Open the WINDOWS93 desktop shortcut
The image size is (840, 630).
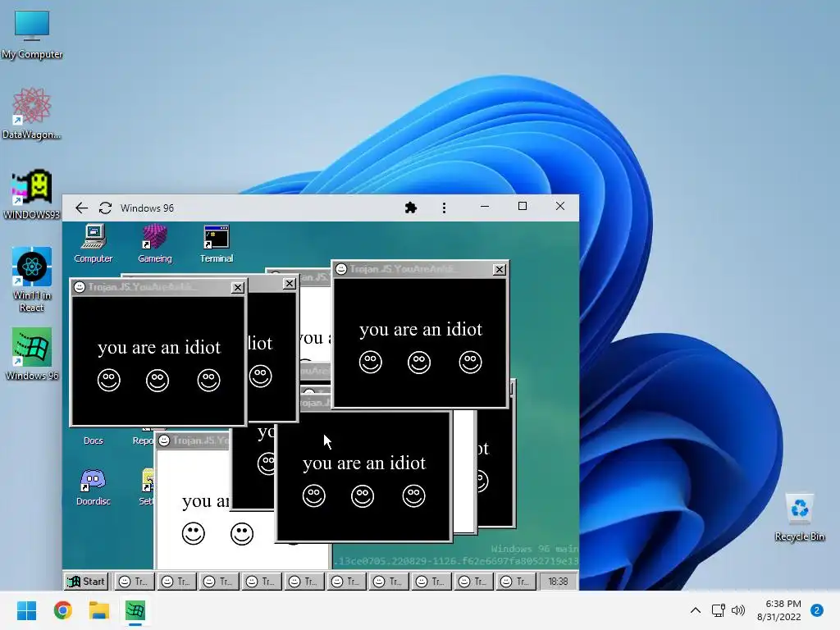pyautogui.click(x=32, y=194)
